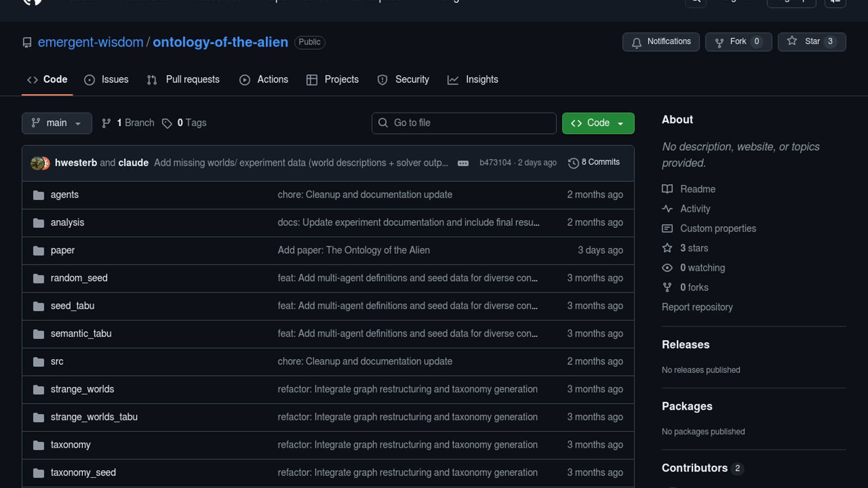Click the Notifications bell button
868x488 pixels.
pyautogui.click(x=660, y=42)
